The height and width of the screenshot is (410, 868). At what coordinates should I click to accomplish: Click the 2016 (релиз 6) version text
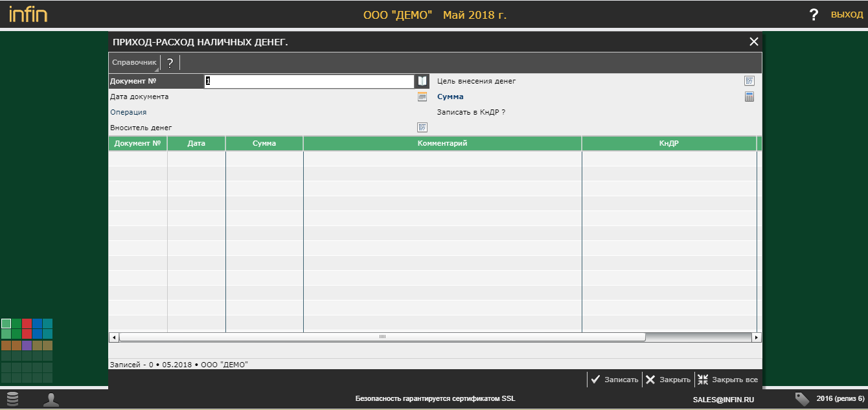pyautogui.click(x=840, y=398)
